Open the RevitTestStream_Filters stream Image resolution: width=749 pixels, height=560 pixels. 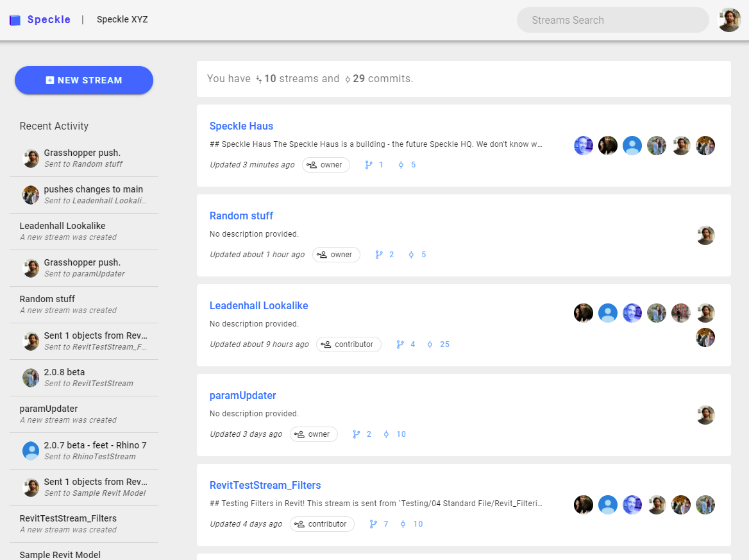coord(265,485)
